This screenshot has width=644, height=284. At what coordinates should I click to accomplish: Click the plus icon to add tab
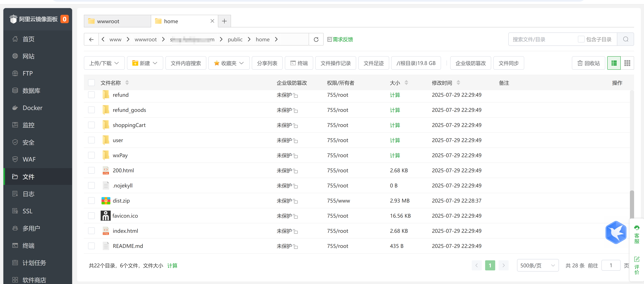pyautogui.click(x=224, y=21)
